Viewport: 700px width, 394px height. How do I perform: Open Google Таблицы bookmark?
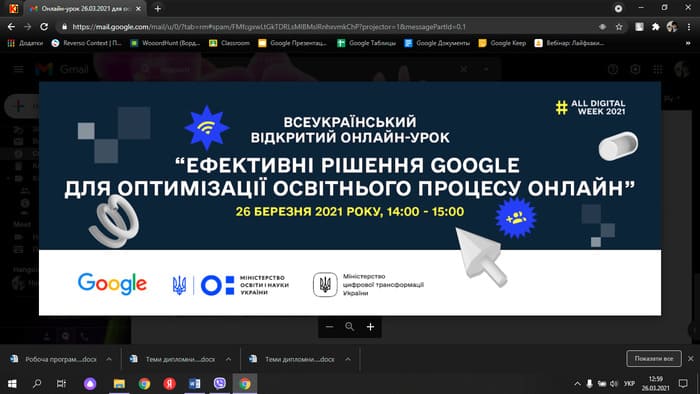pos(367,43)
